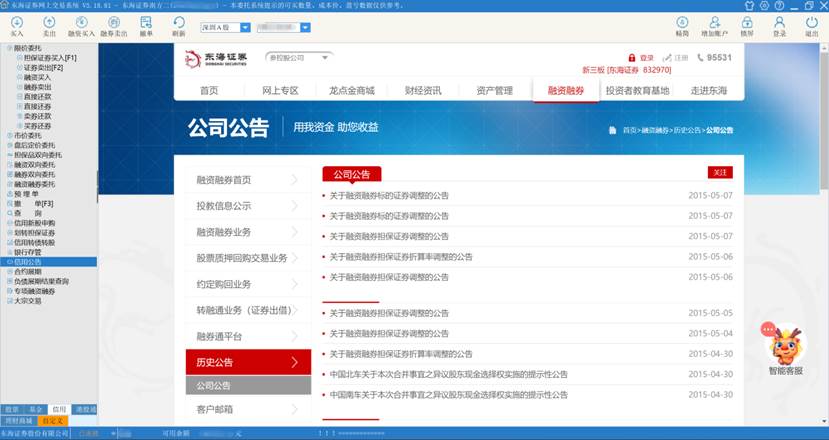The height and width of the screenshot is (440, 829).
Task: Expand the 银行存管 tree node
Action: click(9, 252)
